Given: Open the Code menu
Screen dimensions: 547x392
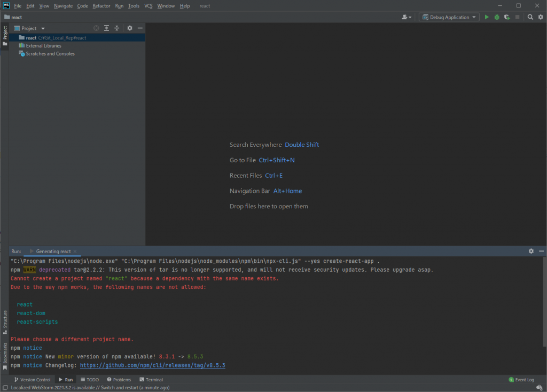Looking at the screenshot, I should (x=83, y=6).
